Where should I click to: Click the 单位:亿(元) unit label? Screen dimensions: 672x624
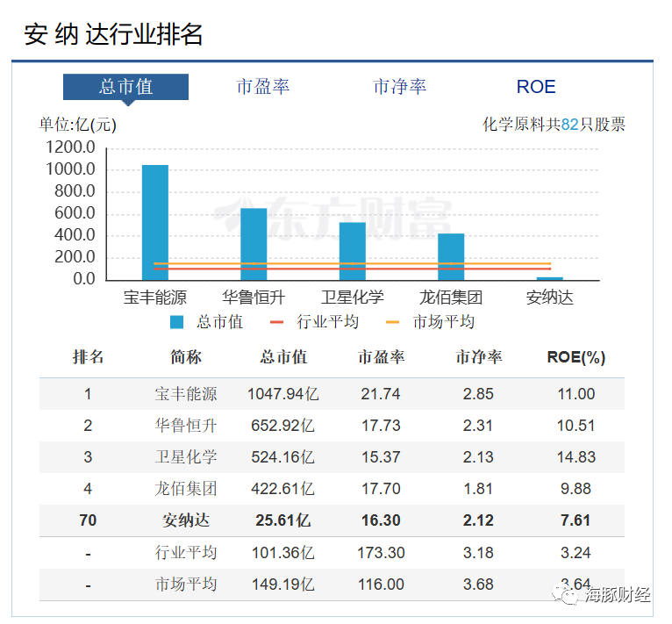point(77,125)
